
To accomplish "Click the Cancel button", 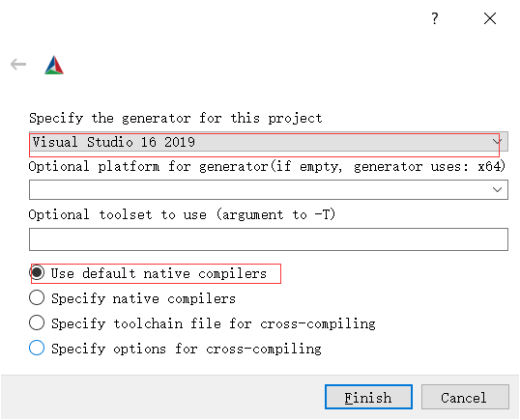I will tap(465, 397).
